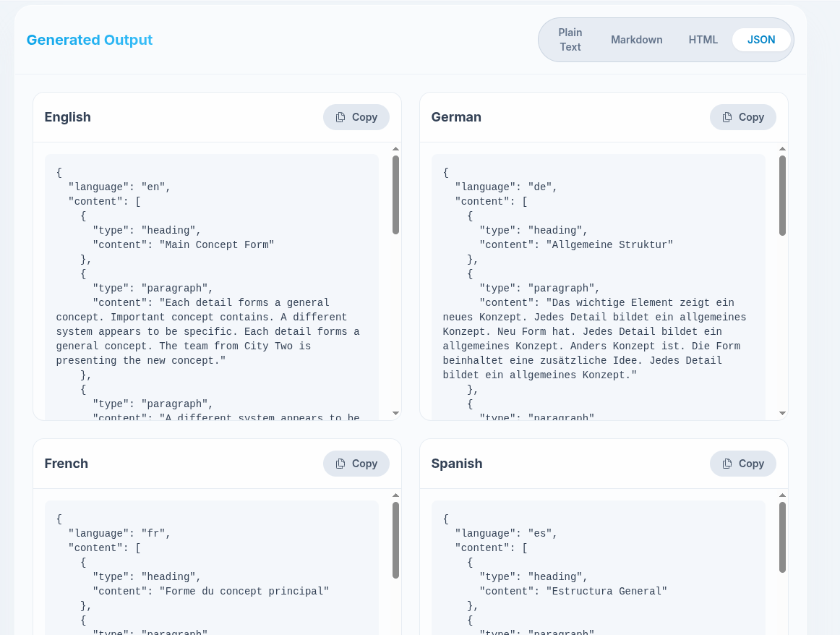
Task: Click the copy icon on the French Copy button
Action: click(340, 464)
